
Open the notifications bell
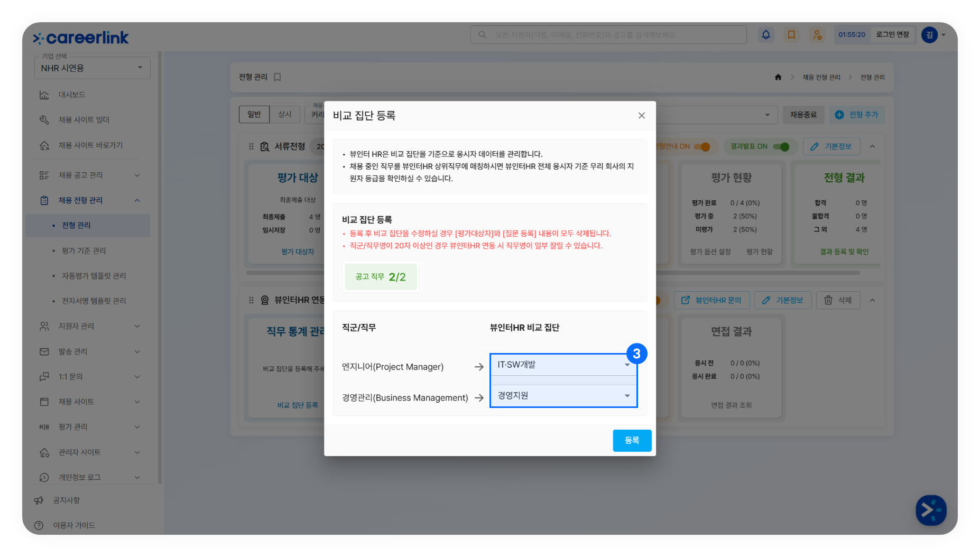765,35
